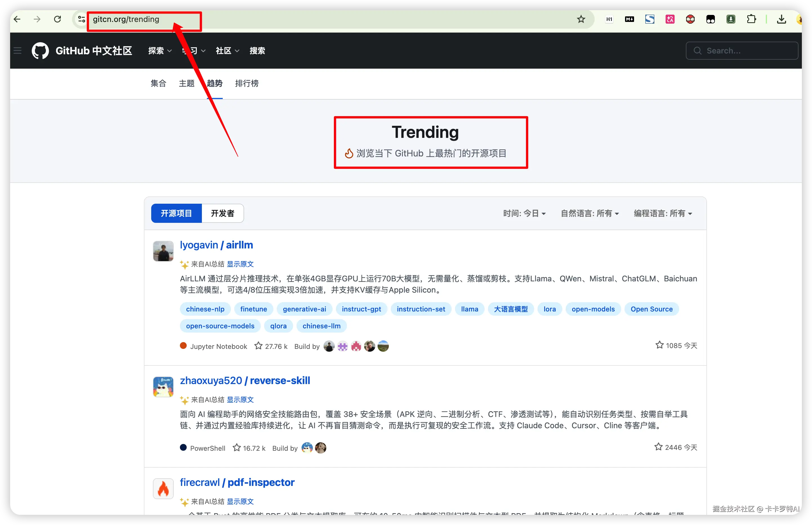Select the 开源项目 toggle
812x525 pixels.
coord(176,214)
